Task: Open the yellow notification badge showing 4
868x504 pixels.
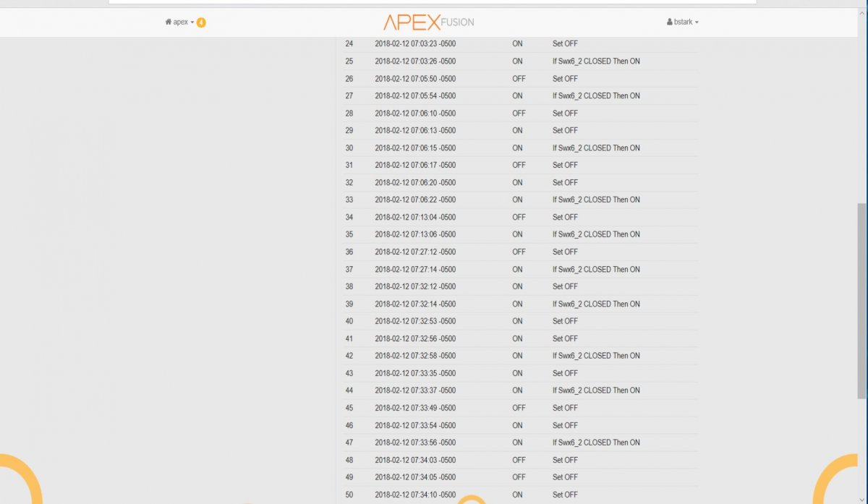Action: click(201, 22)
